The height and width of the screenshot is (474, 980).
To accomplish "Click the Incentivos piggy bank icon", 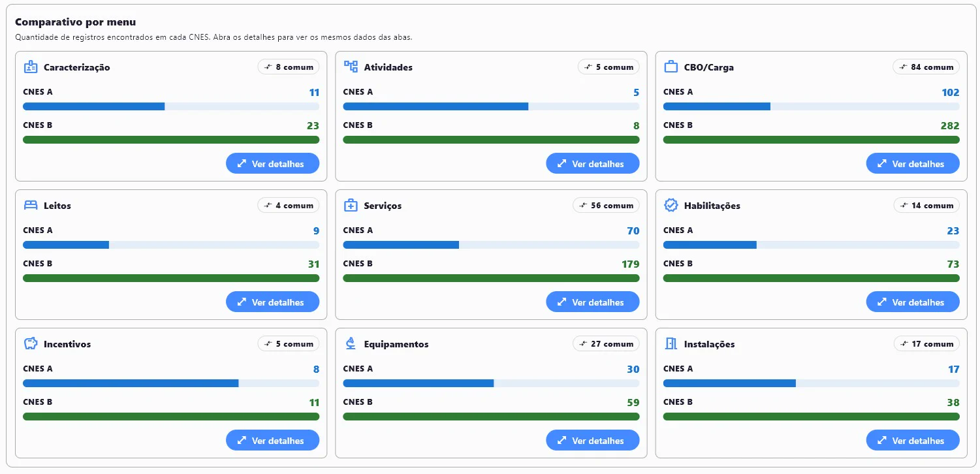I will [31, 343].
